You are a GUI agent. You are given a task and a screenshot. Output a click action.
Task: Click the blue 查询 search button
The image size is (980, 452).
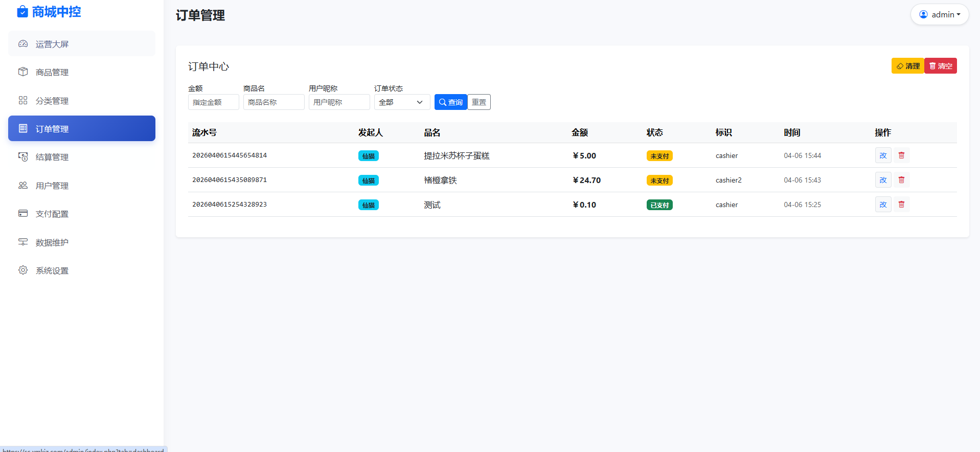(x=450, y=102)
